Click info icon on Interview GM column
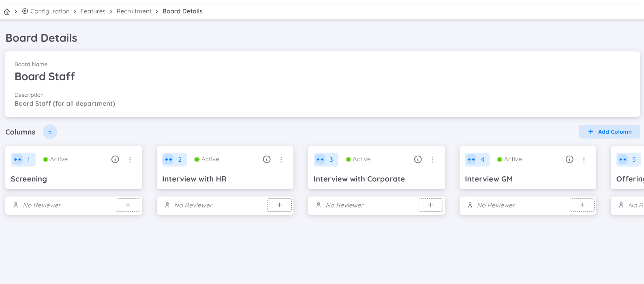 [569, 159]
